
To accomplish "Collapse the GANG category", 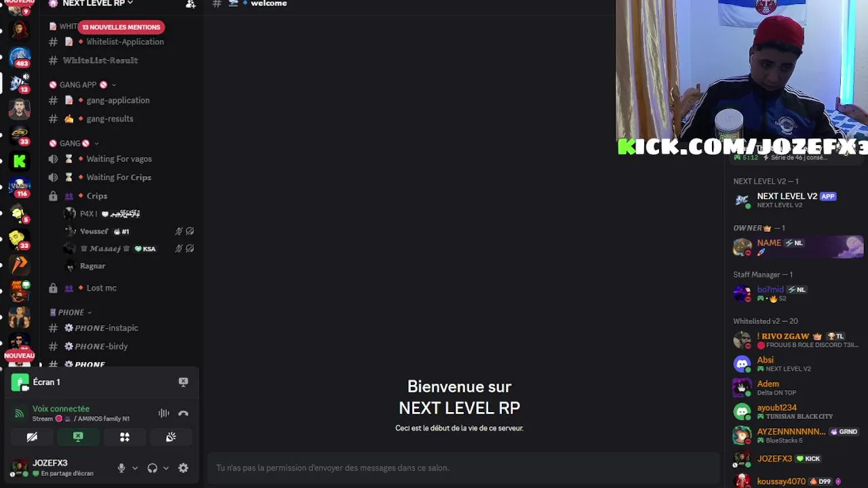I will (x=75, y=143).
